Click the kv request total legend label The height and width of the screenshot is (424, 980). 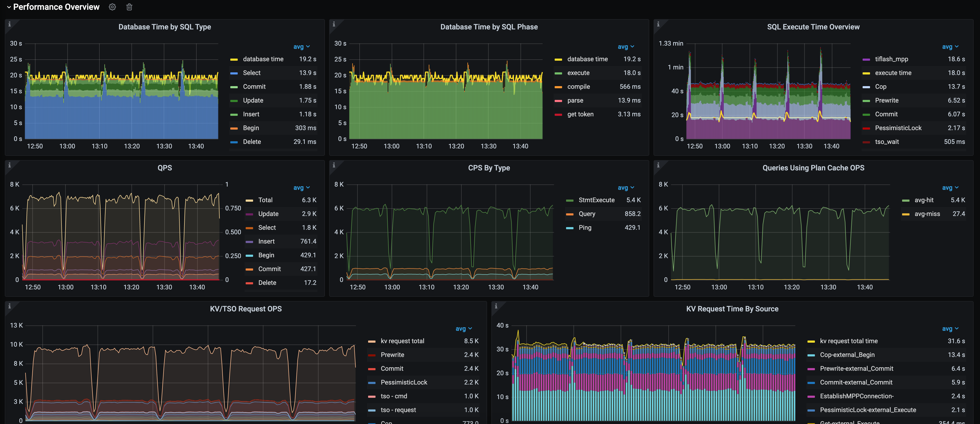pos(403,341)
